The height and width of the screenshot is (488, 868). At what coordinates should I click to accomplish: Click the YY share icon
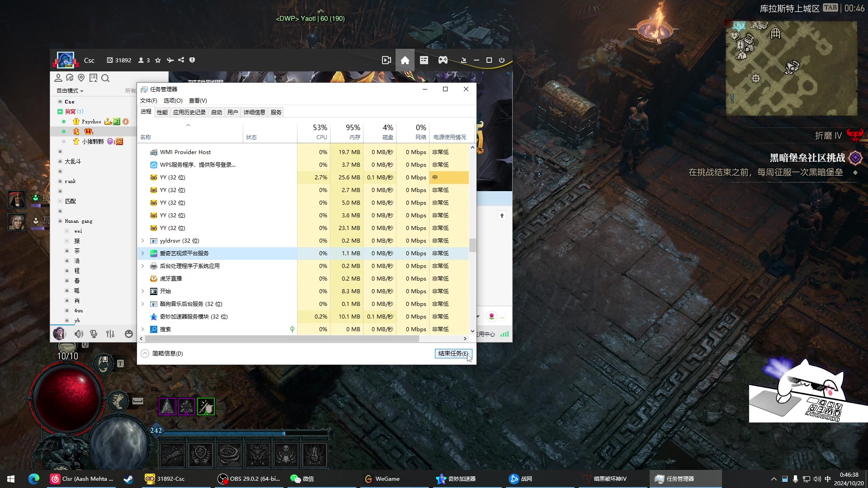[x=181, y=60]
